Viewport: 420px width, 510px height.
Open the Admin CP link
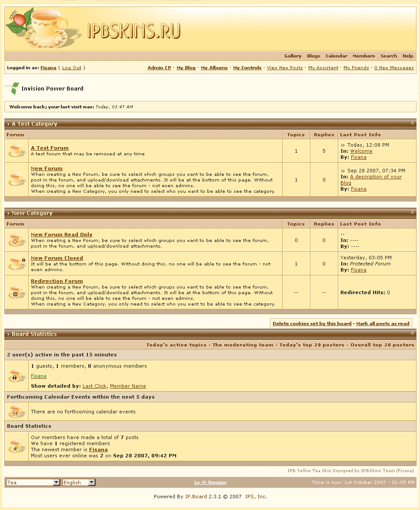159,68
